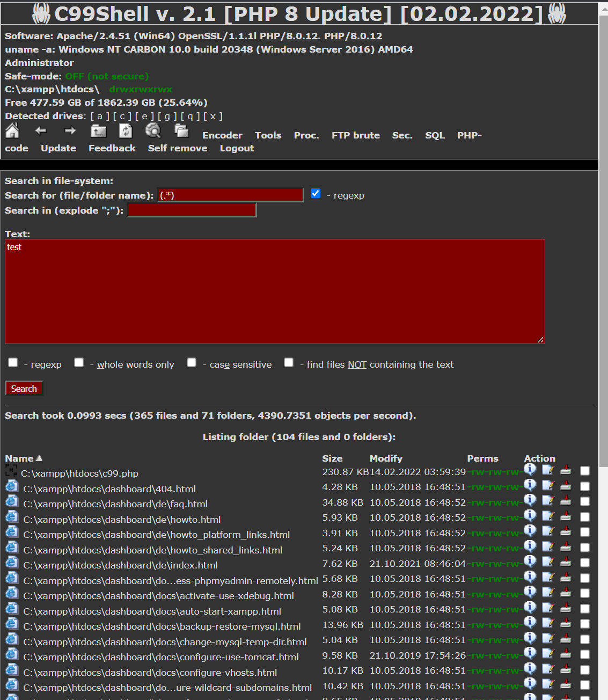
Task: Tick checkbox for de\index.html row
Action: pyautogui.click(x=585, y=563)
